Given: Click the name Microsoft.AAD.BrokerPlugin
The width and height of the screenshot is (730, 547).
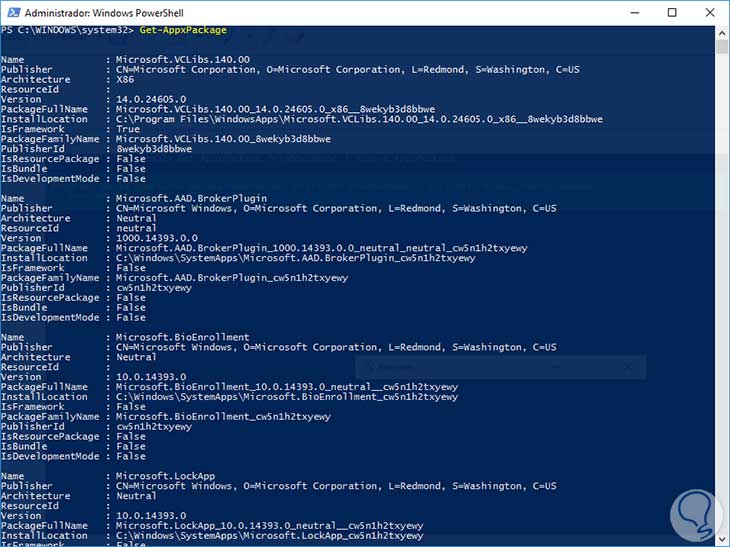Looking at the screenshot, I should 191,198.
